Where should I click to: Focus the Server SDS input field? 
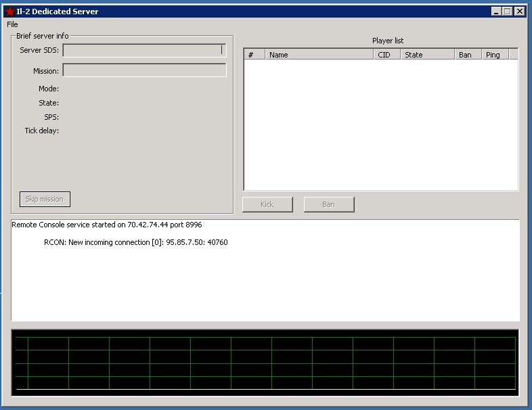(x=144, y=50)
